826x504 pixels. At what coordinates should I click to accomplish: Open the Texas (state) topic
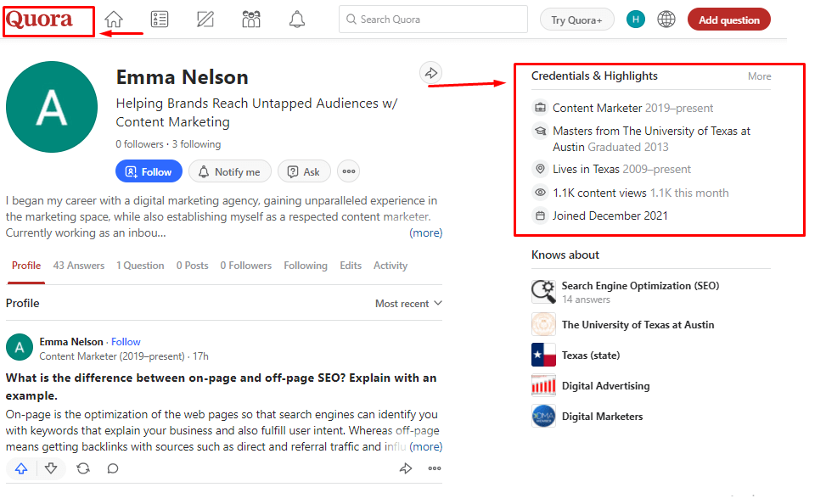[x=591, y=355]
